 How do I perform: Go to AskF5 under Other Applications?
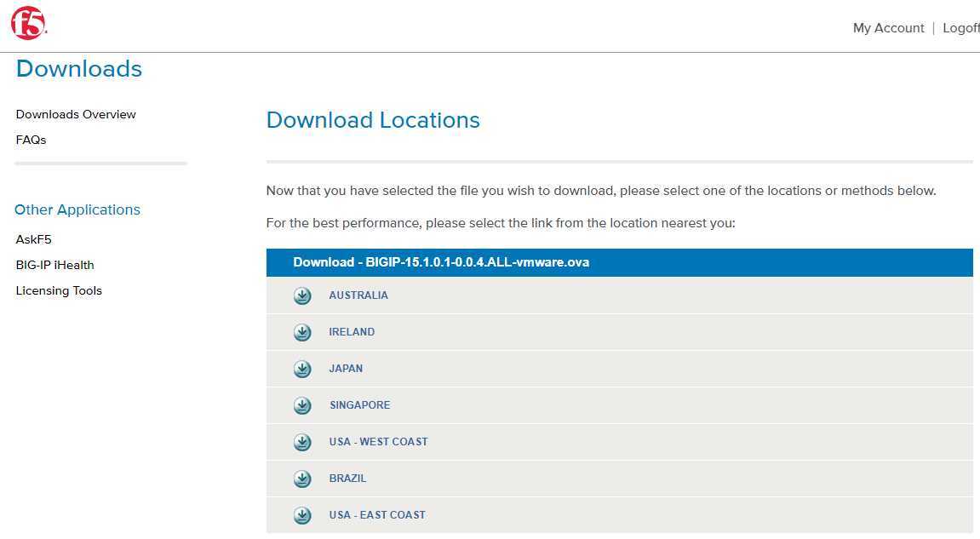tap(33, 239)
